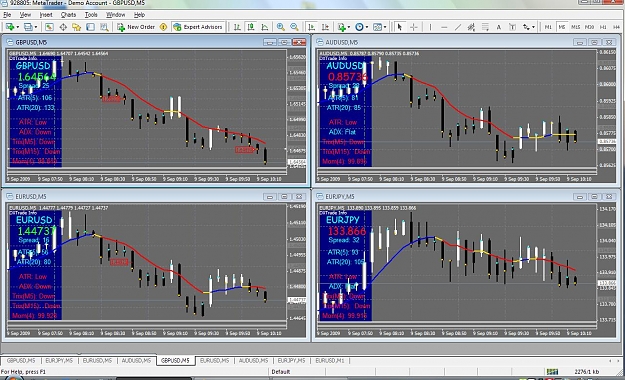The image size is (625, 380).
Task: Activate the crosshair cursor mode
Action: click(x=414, y=27)
